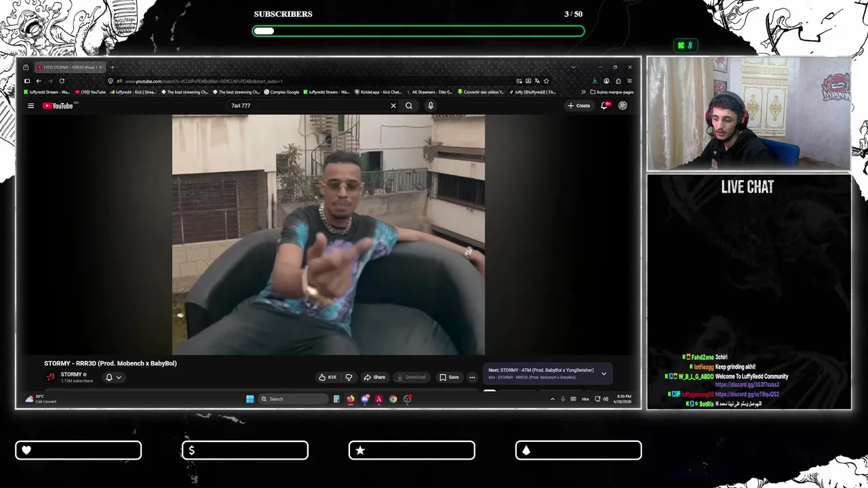Click FahdZone username in live chat

point(702,357)
